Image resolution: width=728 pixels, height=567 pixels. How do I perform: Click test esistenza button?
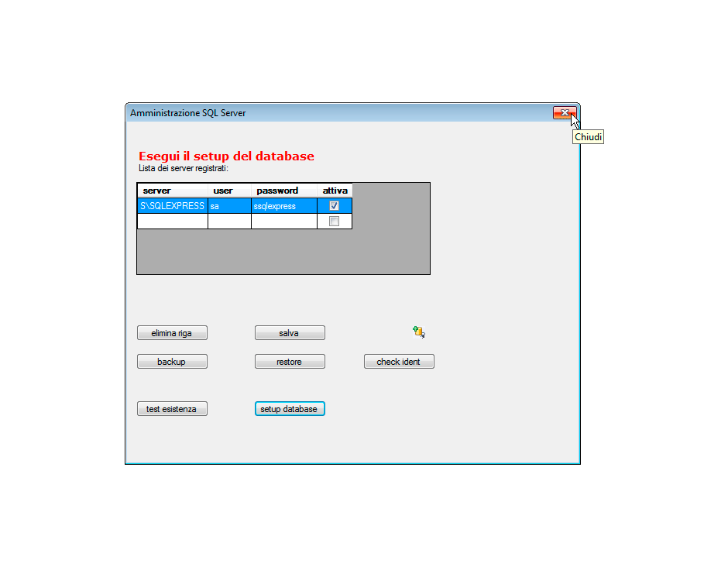[172, 409]
